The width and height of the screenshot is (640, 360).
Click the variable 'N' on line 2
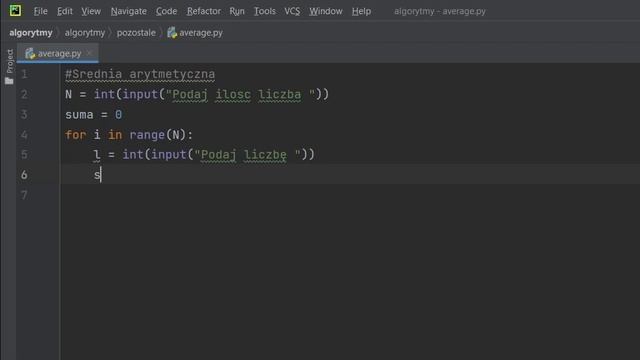click(x=69, y=95)
